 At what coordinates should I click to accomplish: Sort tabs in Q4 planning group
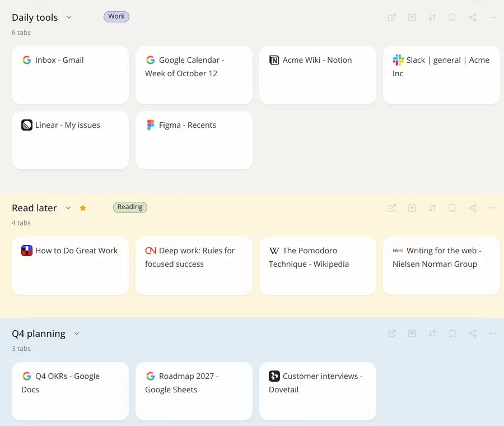432,334
